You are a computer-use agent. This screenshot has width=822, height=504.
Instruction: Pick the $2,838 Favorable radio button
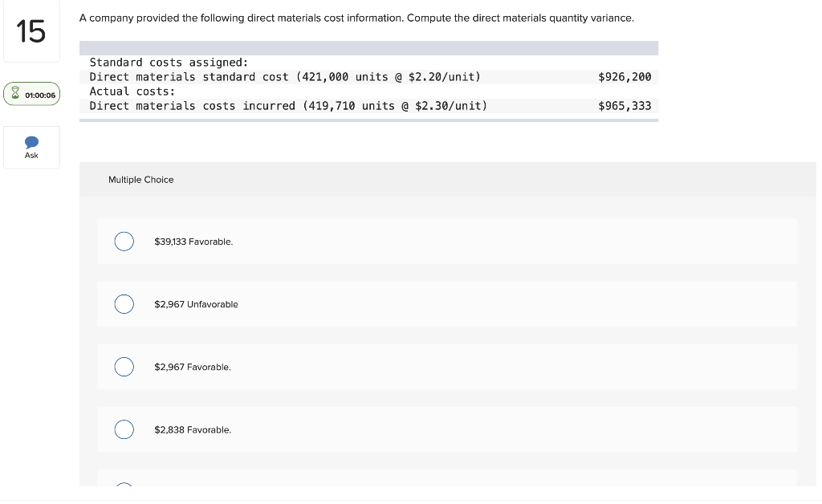click(124, 429)
